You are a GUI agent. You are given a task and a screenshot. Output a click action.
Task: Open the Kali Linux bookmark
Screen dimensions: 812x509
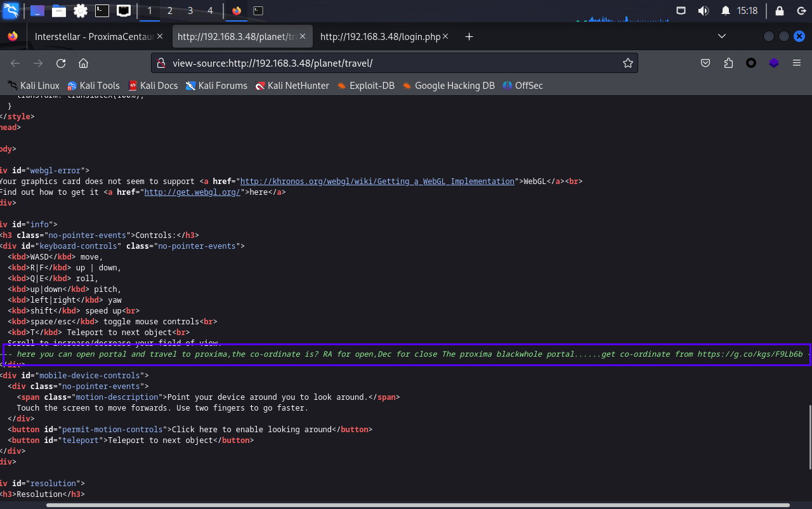point(34,86)
